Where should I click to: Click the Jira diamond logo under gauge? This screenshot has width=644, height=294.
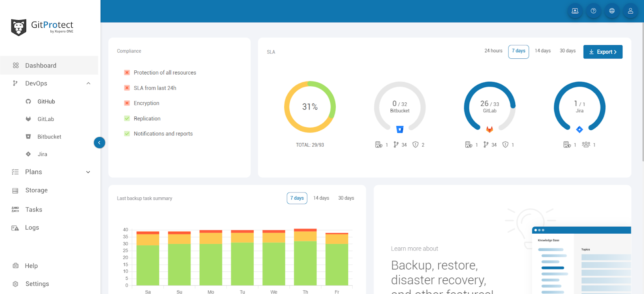pyautogui.click(x=580, y=129)
